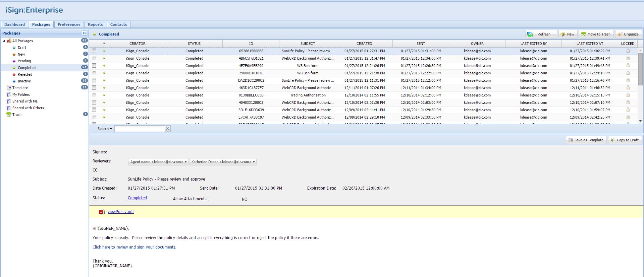Open the Search options dropdown

point(105,129)
